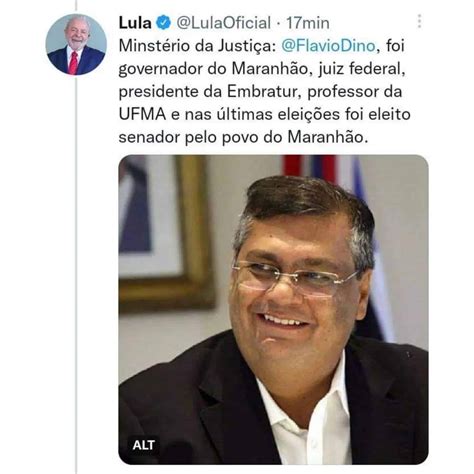Click the tweet line starting with 'UFMA'
Screen dimensions: 474x474
tap(265, 114)
